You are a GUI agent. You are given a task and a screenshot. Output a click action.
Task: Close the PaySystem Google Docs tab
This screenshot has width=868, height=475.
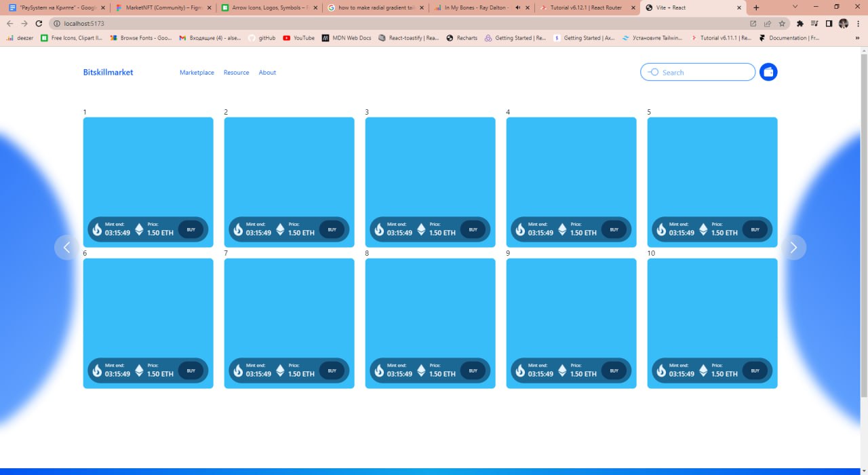tap(103, 7)
